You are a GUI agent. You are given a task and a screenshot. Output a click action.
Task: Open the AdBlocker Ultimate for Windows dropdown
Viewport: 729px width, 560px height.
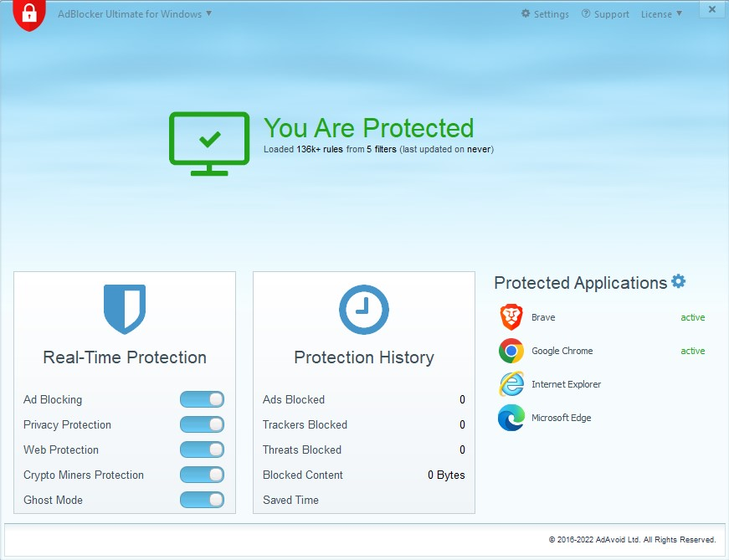135,14
